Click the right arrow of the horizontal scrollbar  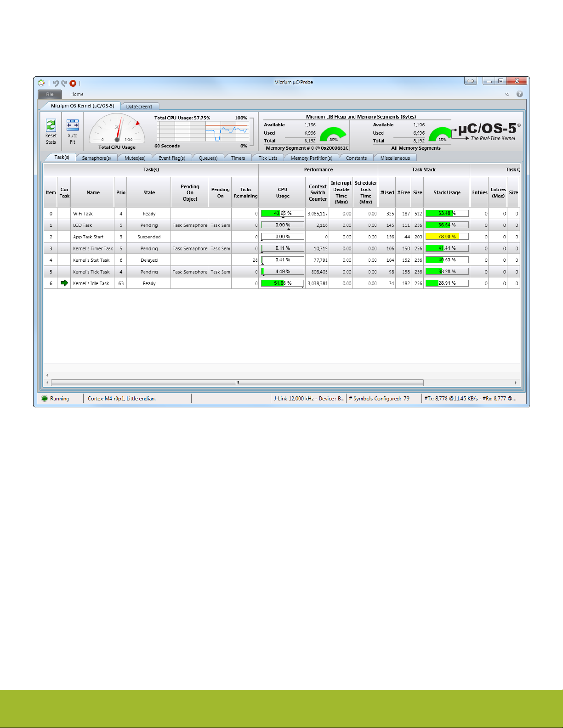[x=516, y=383]
